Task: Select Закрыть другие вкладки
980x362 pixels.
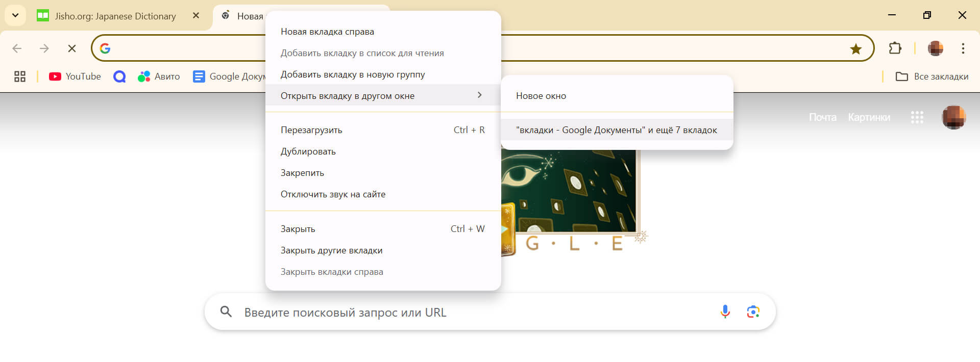Action: pos(383,250)
